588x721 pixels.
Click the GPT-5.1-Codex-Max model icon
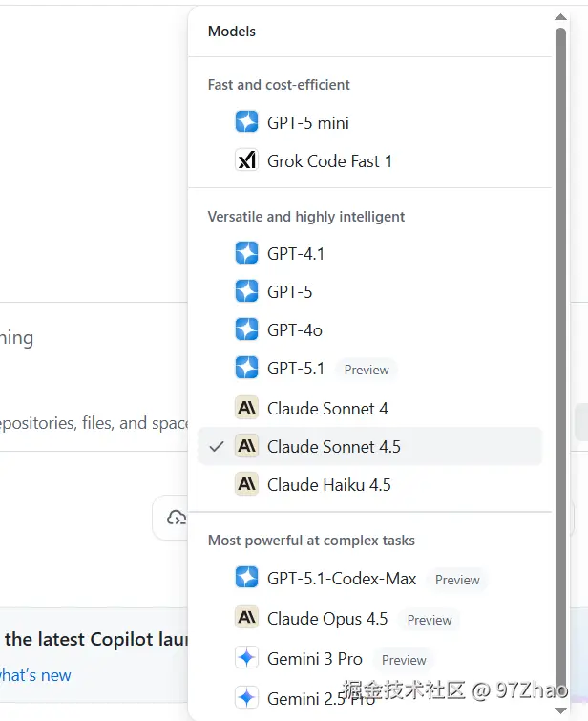click(x=246, y=578)
